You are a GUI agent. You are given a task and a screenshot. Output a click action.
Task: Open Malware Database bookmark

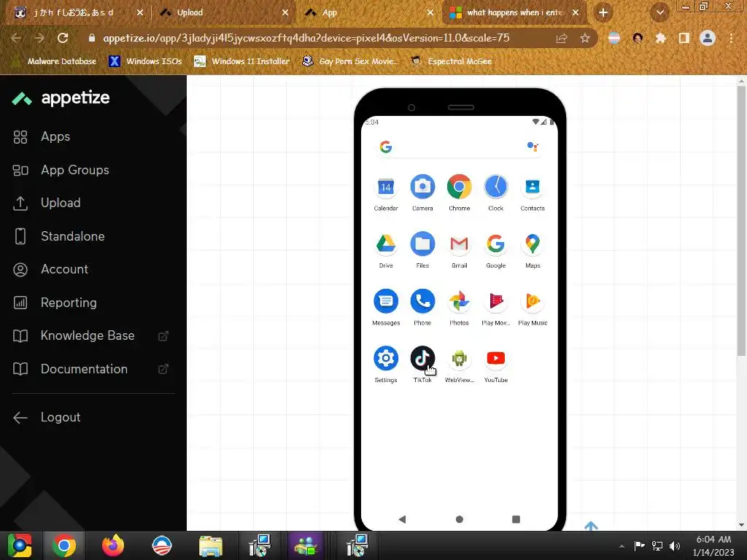coord(55,61)
